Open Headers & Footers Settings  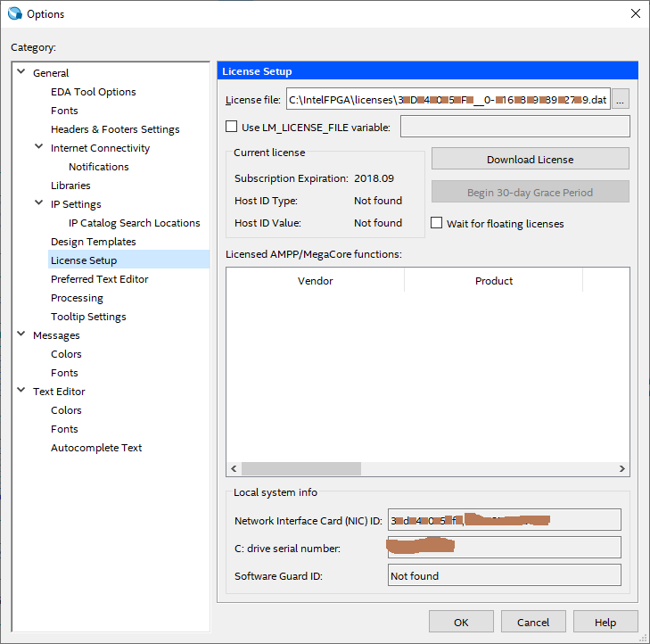115,129
